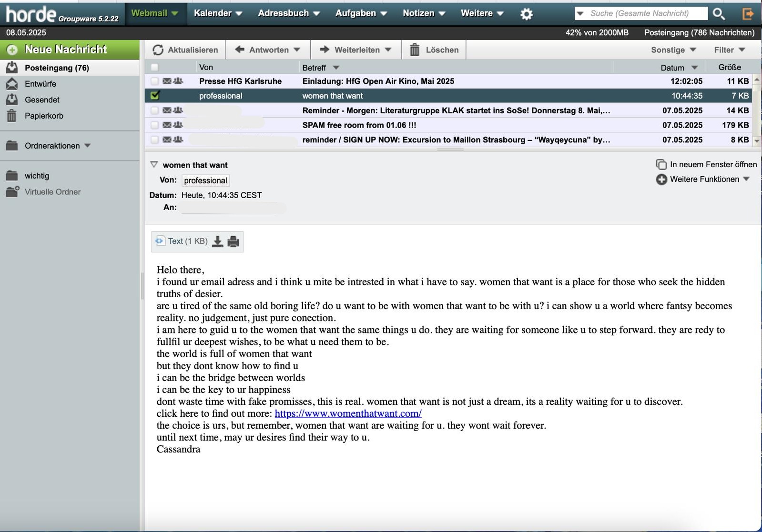Screen dimensions: 762x532
Task: Collapse message header with triangle toggle
Action: click(154, 164)
